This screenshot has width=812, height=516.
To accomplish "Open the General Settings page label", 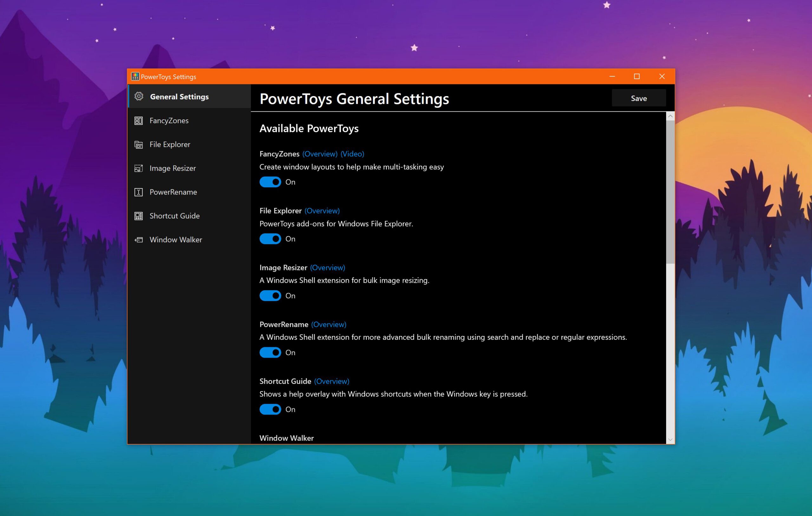I will 180,97.
